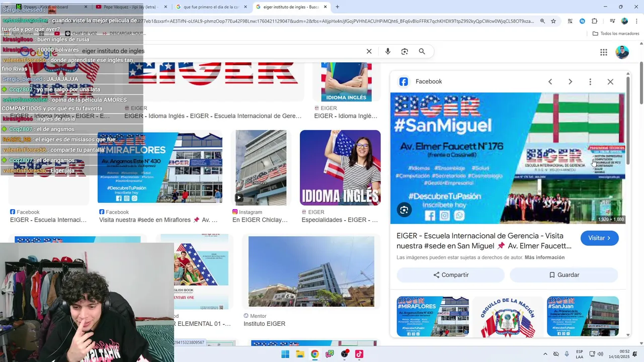Click the Compartir button
Viewport: 644px width, 362px height.
451,275
